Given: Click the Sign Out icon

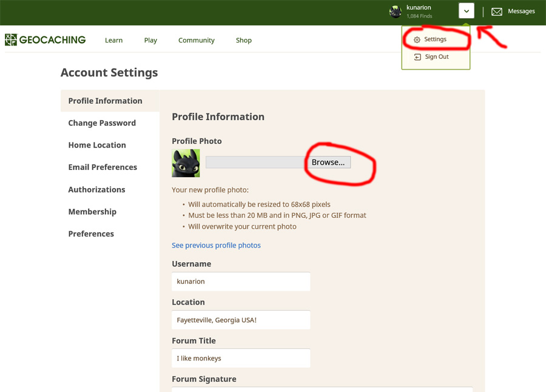Looking at the screenshot, I should point(417,57).
